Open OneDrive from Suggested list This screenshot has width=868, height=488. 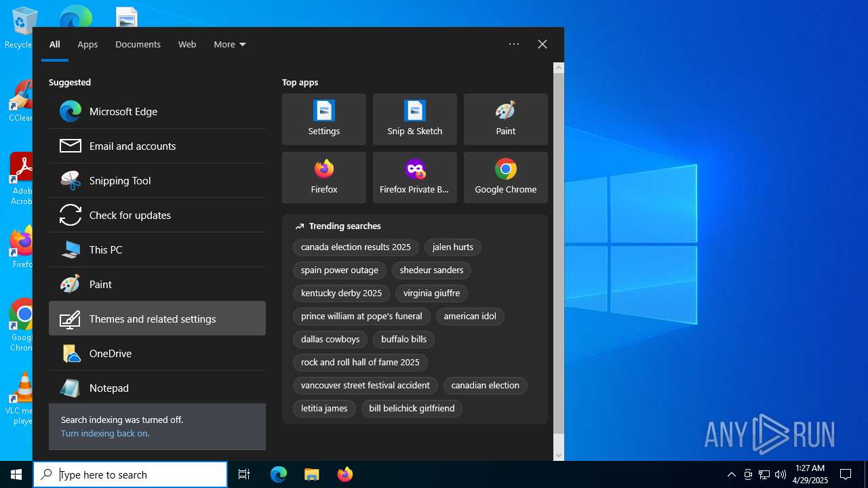pos(157,353)
